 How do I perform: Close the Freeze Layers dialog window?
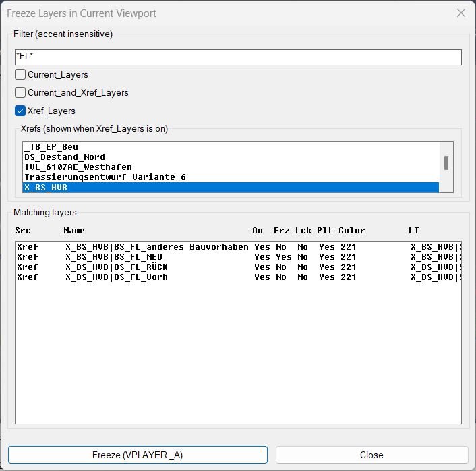461,13
